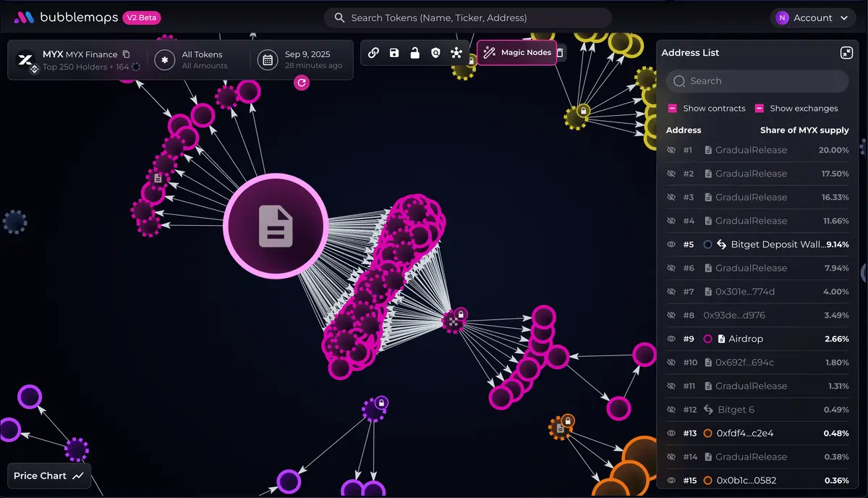
Task: Select address 0x0b1c...0582 in the list
Action: [x=757, y=480]
